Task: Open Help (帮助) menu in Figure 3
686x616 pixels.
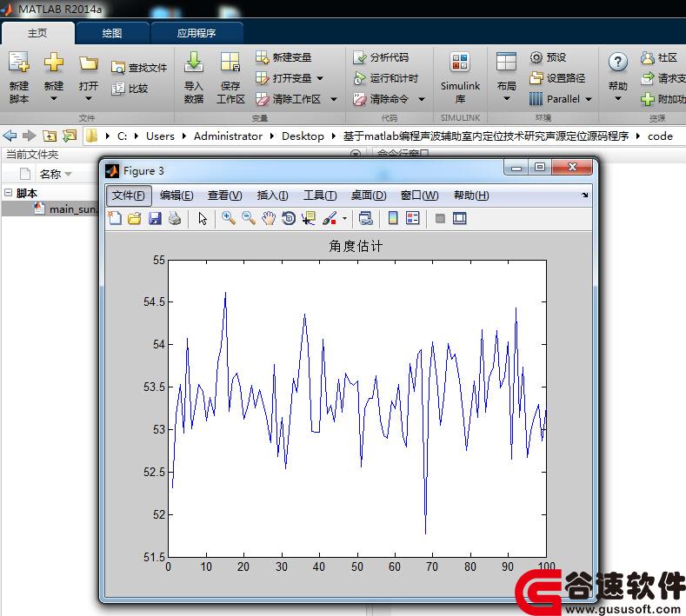Action: click(x=471, y=195)
